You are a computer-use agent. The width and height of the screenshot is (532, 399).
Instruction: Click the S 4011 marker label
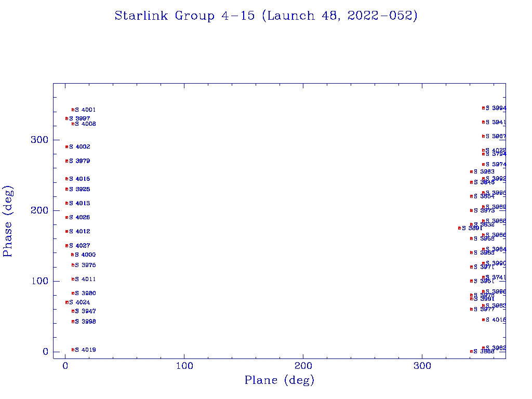click(x=86, y=279)
